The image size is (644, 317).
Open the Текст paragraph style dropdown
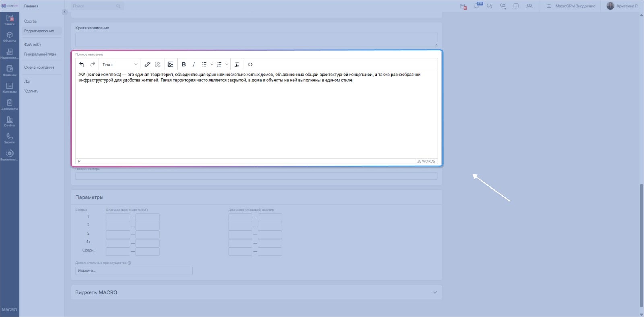point(120,64)
